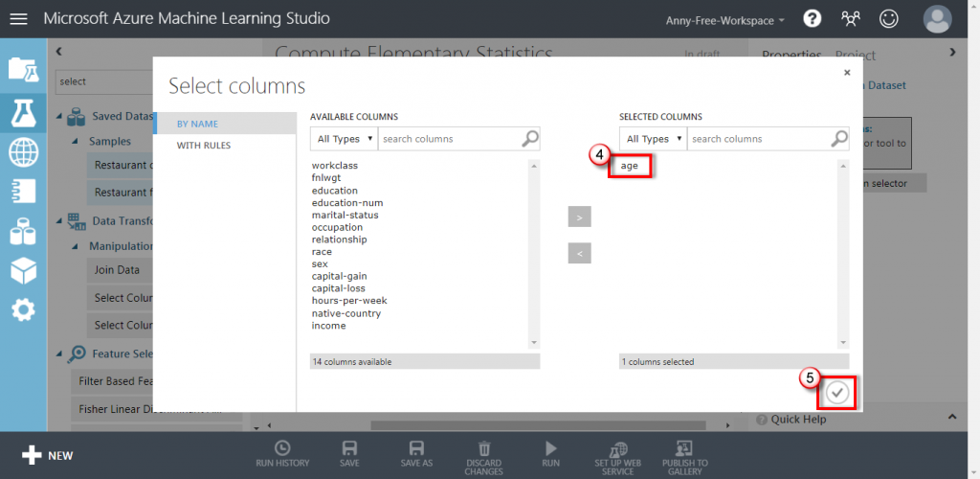This screenshot has height=479, width=980.
Task: Open All Types dropdown under Selected Columns
Action: point(653,139)
